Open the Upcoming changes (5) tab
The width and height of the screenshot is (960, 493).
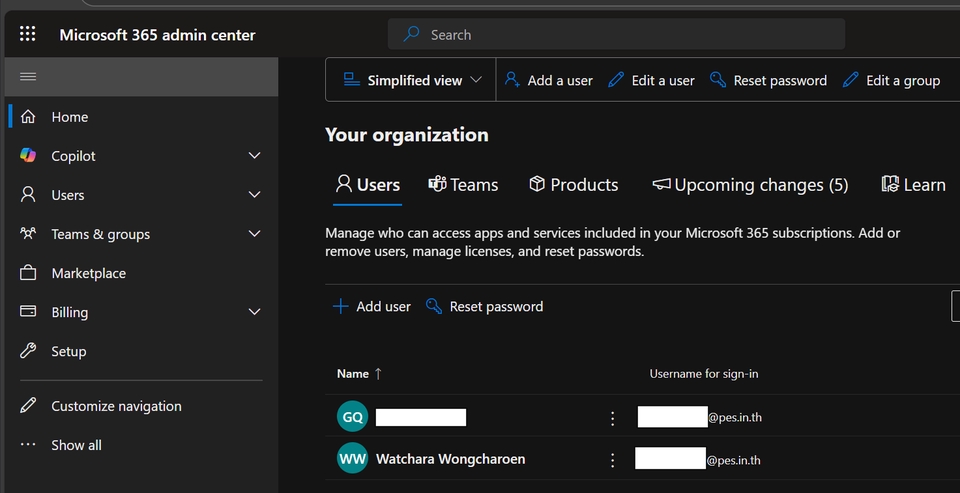(x=751, y=185)
